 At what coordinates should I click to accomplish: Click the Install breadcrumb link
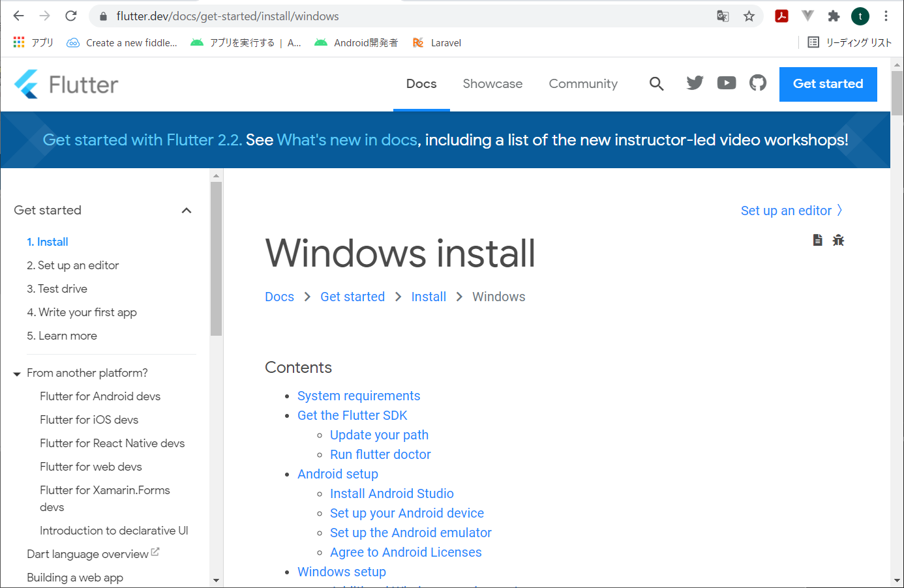coord(429,297)
